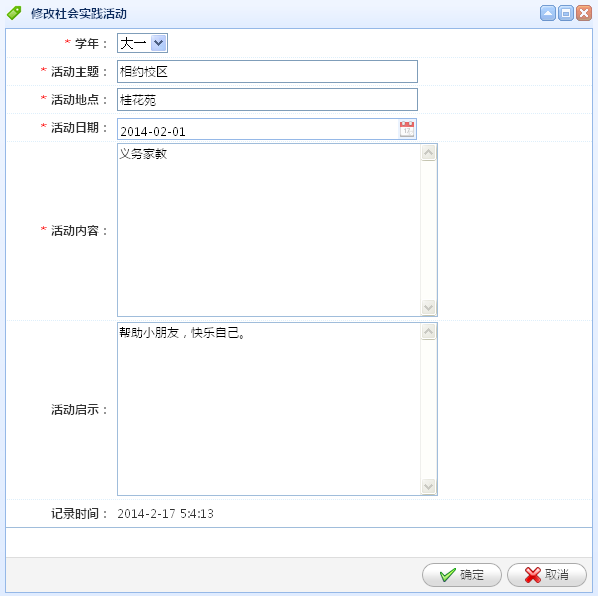Expand the 学年 dropdown showing 大一
This screenshot has height=596, width=598.
142,43
